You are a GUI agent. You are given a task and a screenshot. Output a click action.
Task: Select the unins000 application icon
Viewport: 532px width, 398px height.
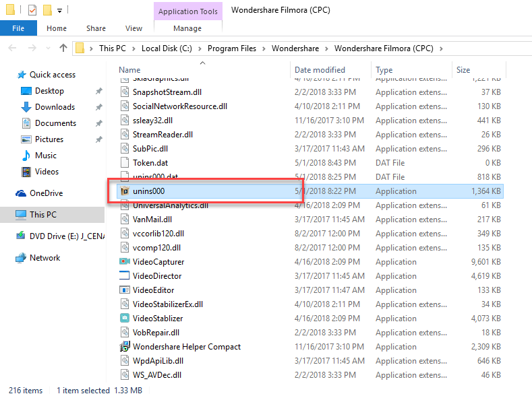point(125,191)
